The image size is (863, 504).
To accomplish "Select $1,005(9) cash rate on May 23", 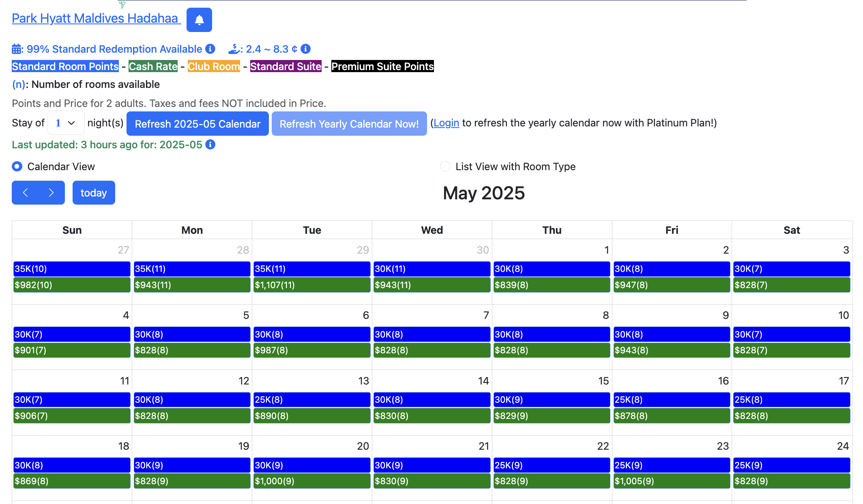I will point(672,481).
